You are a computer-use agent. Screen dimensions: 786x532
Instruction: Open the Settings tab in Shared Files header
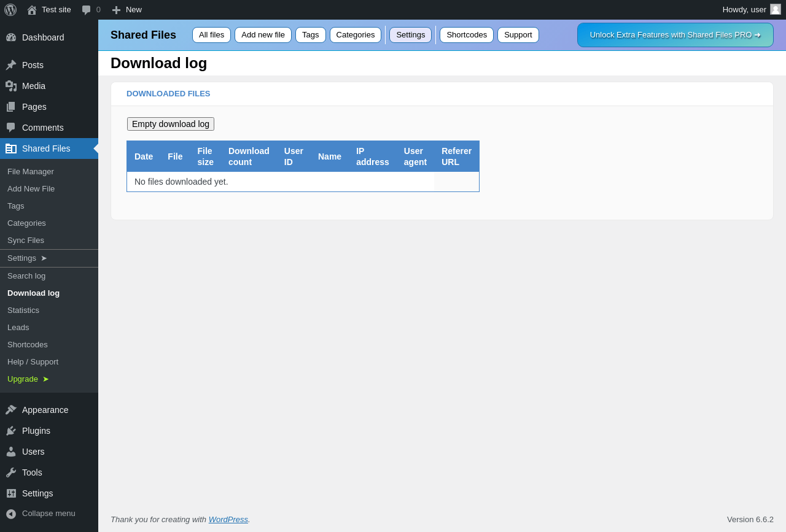pos(410,35)
